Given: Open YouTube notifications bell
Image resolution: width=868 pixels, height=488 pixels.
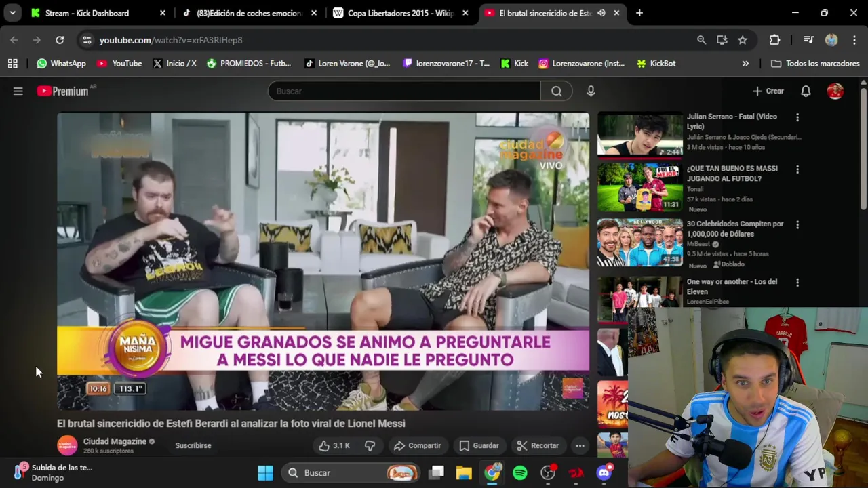Looking at the screenshot, I should 806,91.
